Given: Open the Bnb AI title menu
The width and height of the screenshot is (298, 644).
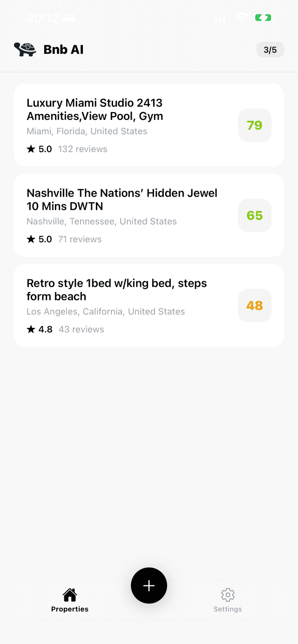Looking at the screenshot, I should [63, 49].
